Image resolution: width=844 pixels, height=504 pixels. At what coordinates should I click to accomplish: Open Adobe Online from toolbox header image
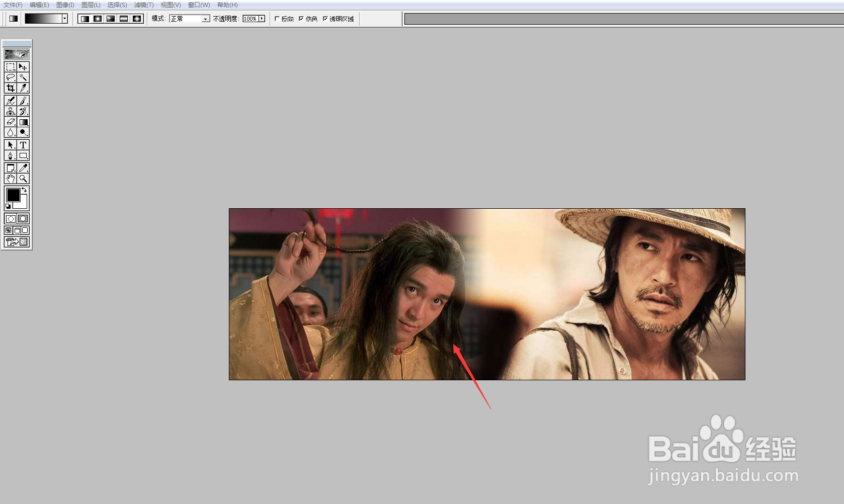point(17,54)
